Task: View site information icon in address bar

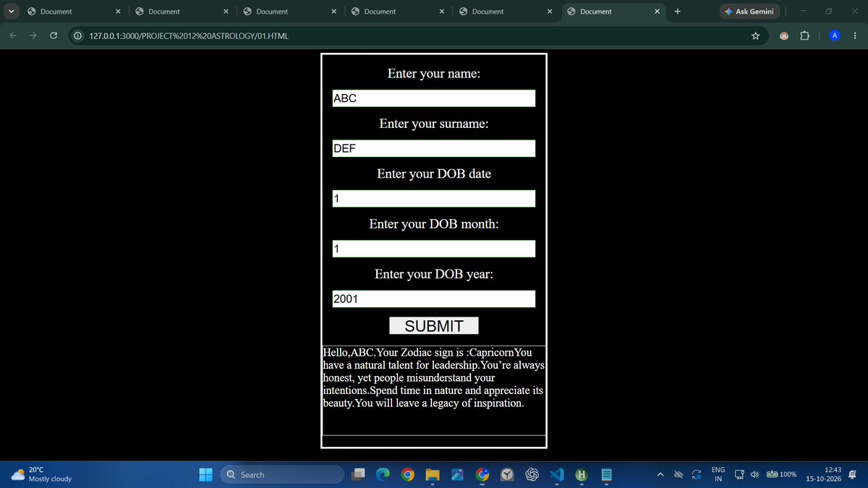Action: click(77, 36)
